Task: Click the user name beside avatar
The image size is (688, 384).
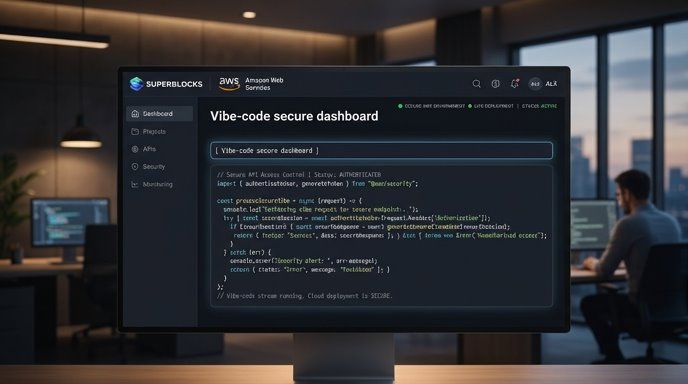Action: point(551,83)
